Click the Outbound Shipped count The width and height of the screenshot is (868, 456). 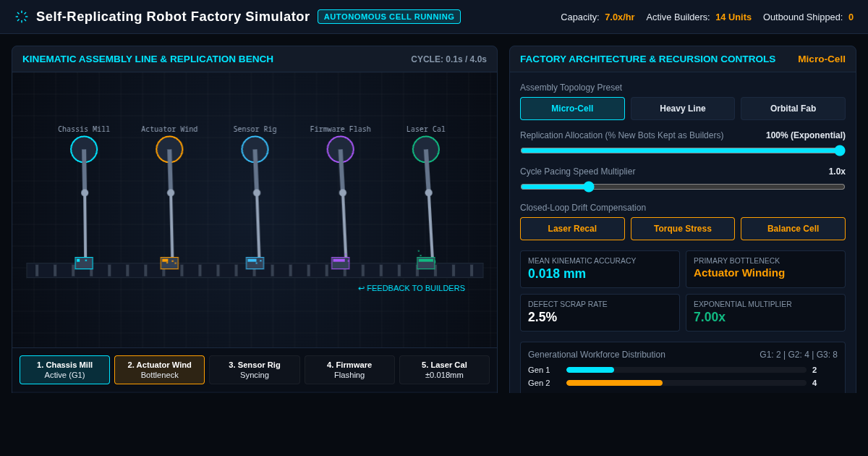click(851, 17)
